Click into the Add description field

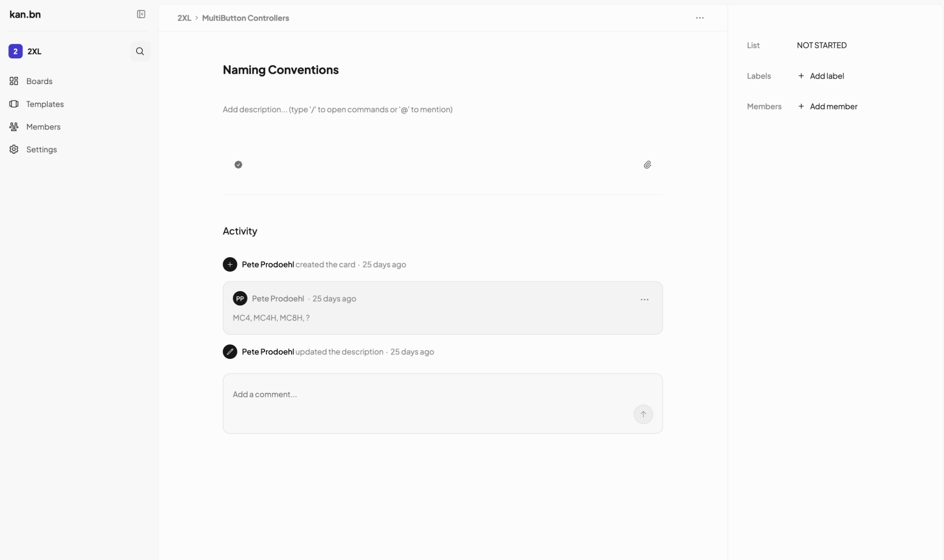pyautogui.click(x=337, y=109)
